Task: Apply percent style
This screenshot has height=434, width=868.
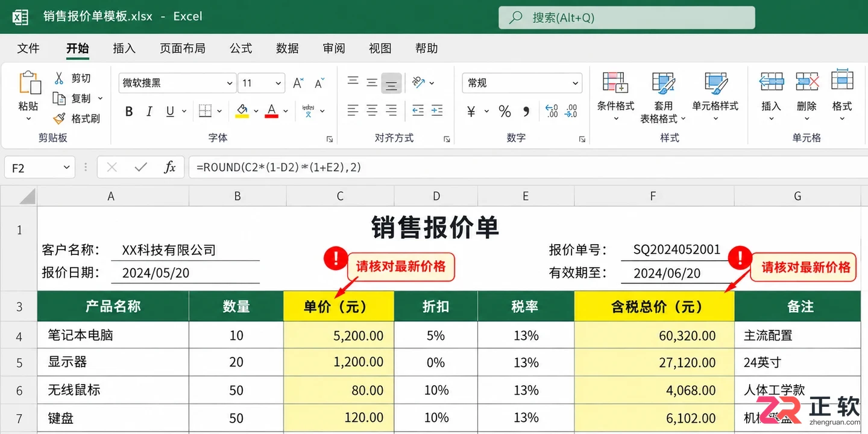Action: coord(505,112)
